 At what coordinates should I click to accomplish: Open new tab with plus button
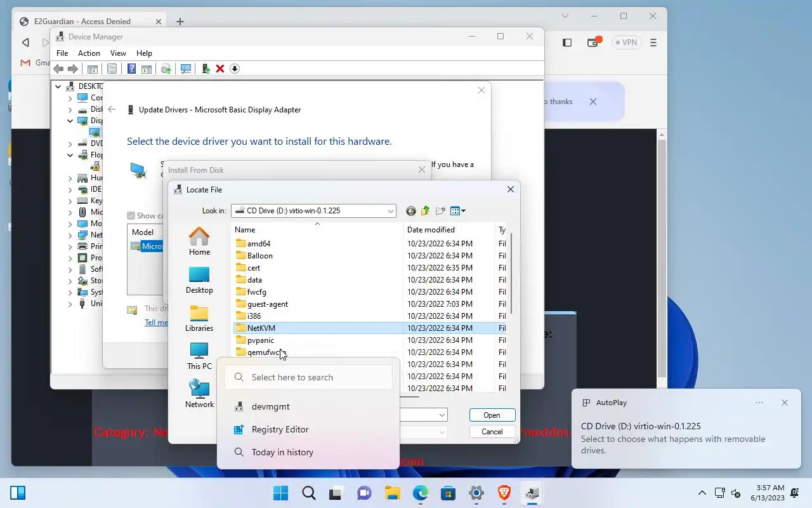180,22
